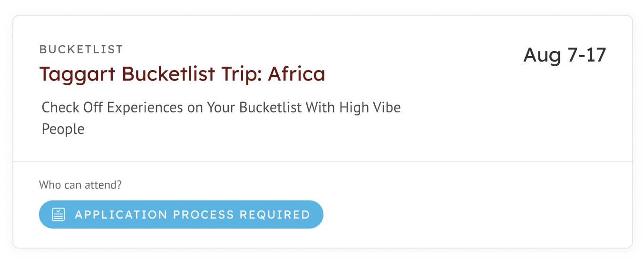Viewport: 644px width, 260px height.
Task: Click the word Africa in the trip title
Action: pos(296,74)
